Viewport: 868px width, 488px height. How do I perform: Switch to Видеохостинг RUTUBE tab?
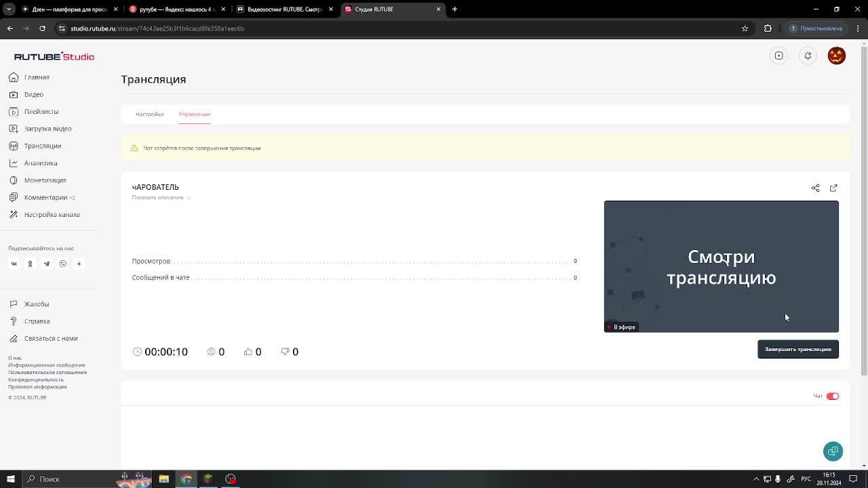point(285,9)
